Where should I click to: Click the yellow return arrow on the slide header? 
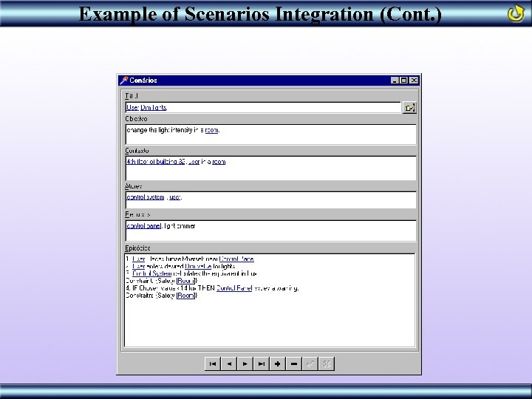click(x=516, y=13)
